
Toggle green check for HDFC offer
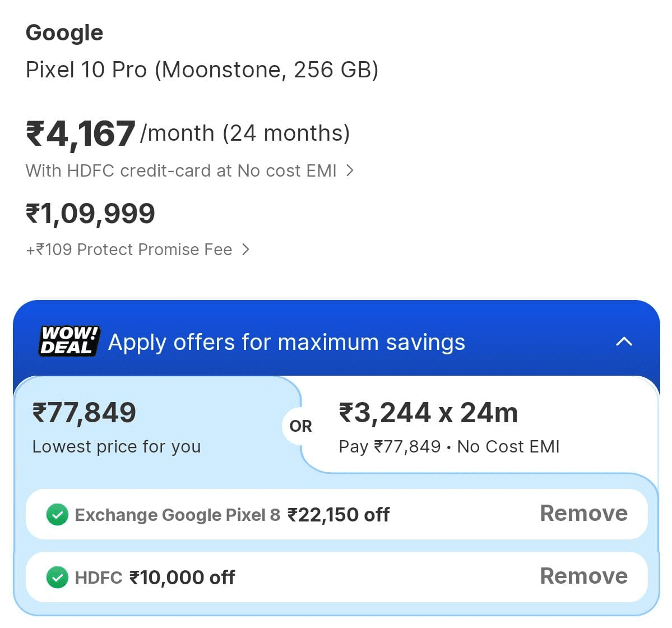pyautogui.click(x=57, y=578)
